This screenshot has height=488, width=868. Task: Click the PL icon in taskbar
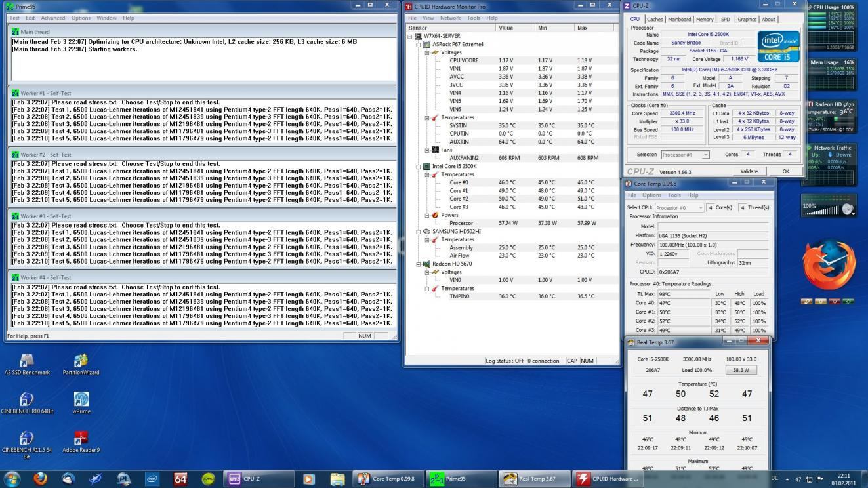click(124, 479)
